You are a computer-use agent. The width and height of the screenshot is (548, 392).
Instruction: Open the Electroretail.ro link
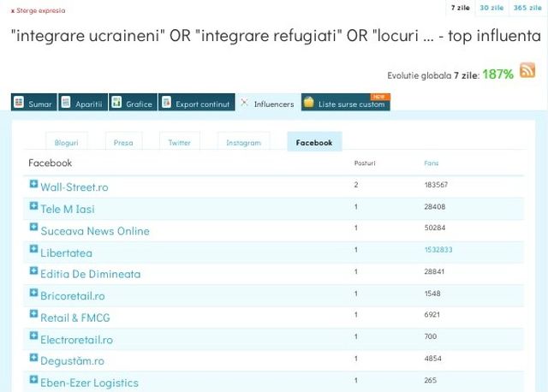pyautogui.click(x=76, y=340)
